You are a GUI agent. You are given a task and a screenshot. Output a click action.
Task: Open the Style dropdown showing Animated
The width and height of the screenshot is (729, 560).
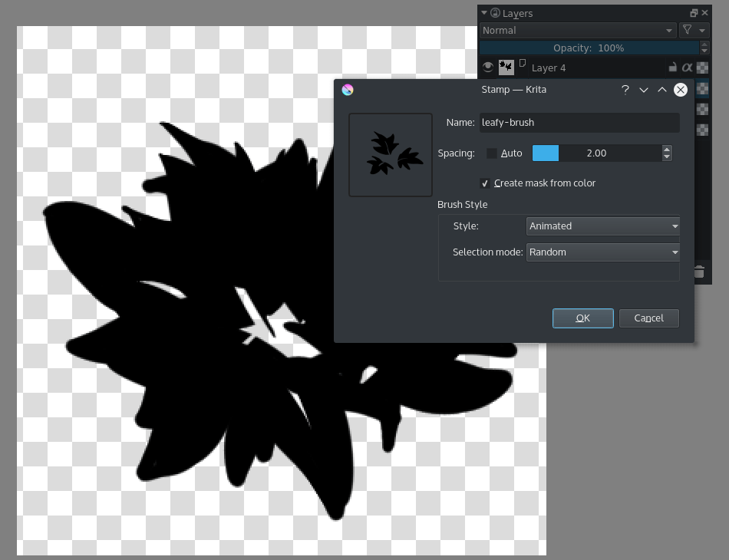click(x=602, y=226)
